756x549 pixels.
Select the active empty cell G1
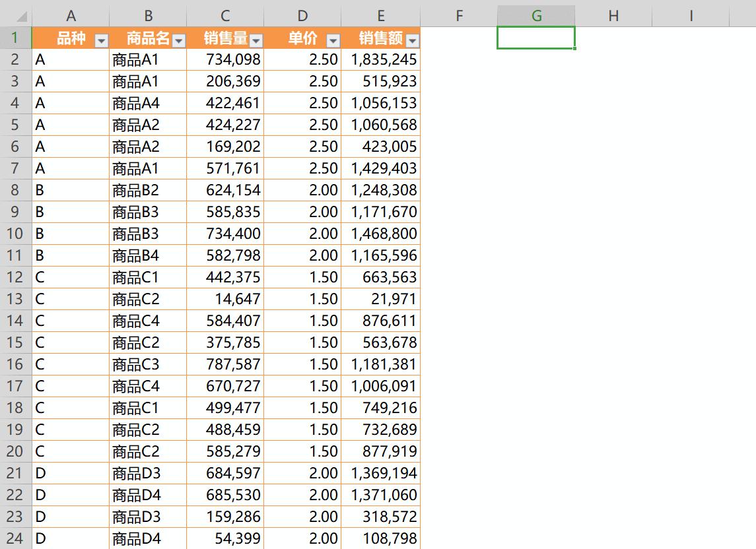click(x=535, y=38)
